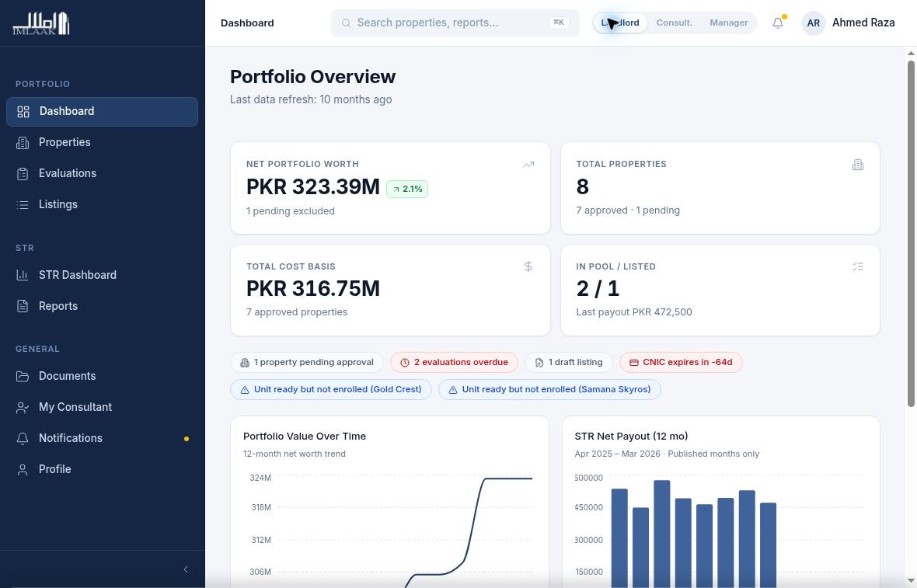Click the Notifications bell icon in sidebar

click(23, 438)
